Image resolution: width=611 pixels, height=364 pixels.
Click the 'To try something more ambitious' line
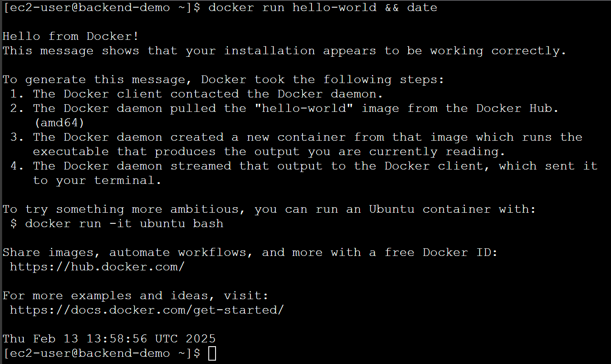(x=269, y=209)
